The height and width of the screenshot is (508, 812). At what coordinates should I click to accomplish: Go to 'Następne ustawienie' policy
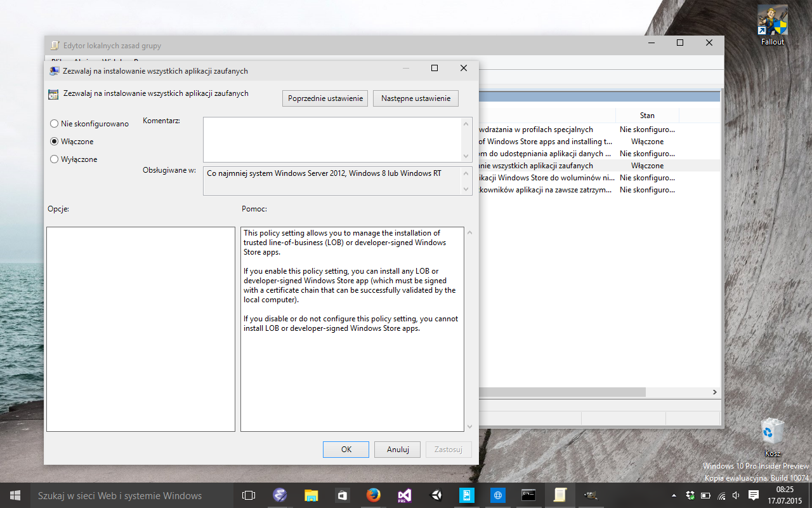coord(416,98)
